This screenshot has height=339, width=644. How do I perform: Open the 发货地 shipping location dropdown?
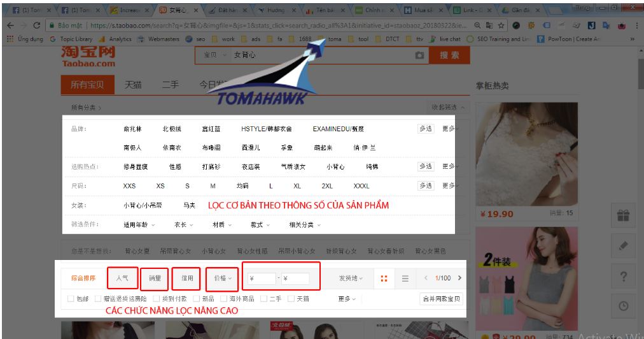point(351,278)
